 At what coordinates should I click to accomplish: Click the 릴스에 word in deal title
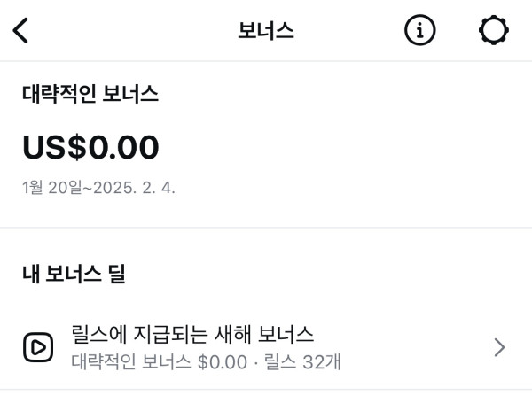point(97,335)
